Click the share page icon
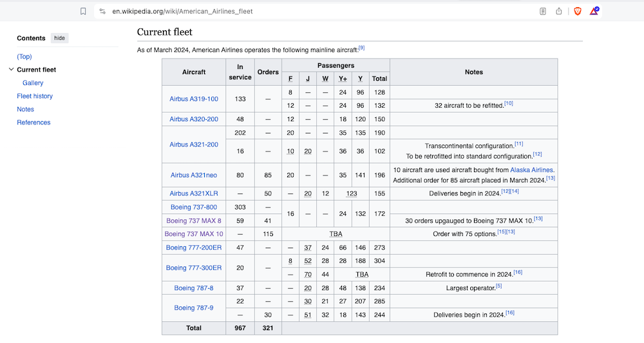The height and width of the screenshot is (343, 644). (x=558, y=12)
